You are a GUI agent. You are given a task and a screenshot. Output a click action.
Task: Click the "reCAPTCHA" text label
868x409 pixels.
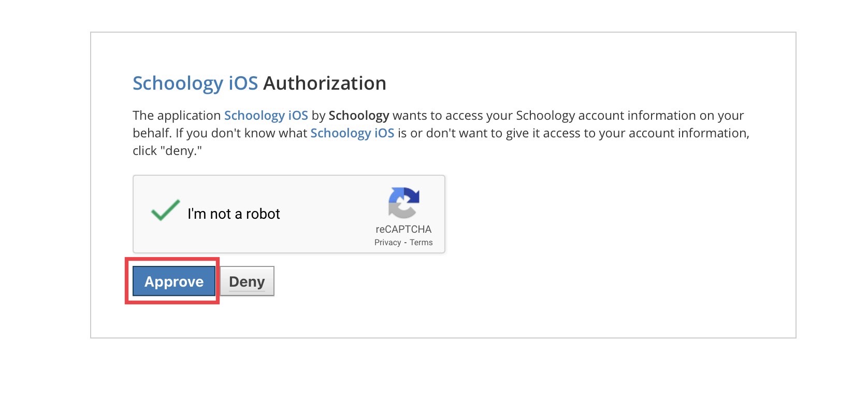[403, 229]
